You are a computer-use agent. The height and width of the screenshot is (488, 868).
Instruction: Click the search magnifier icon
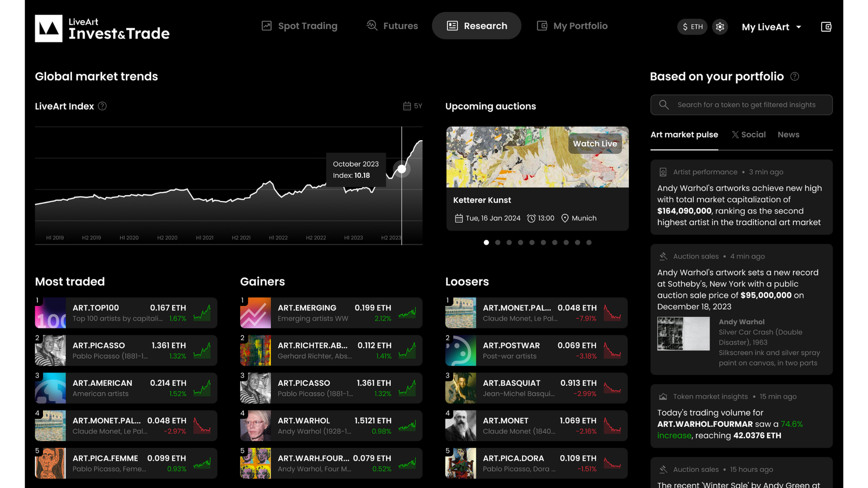pos(664,105)
